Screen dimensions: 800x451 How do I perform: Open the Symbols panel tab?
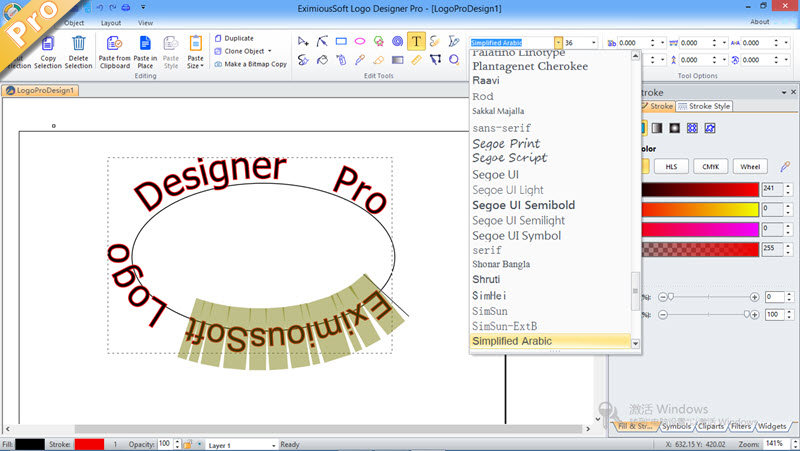point(677,426)
